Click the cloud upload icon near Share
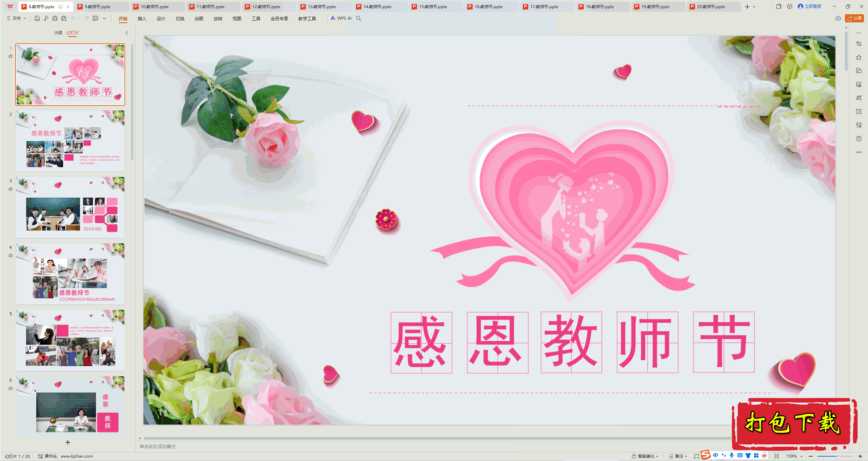The image size is (868, 461). pyautogui.click(x=838, y=18)
